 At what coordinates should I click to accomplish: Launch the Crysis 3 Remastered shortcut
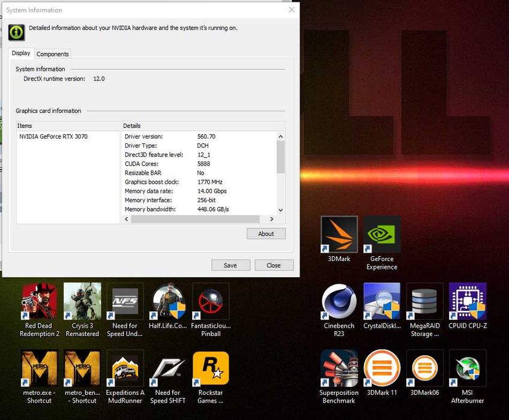[82, 310]
